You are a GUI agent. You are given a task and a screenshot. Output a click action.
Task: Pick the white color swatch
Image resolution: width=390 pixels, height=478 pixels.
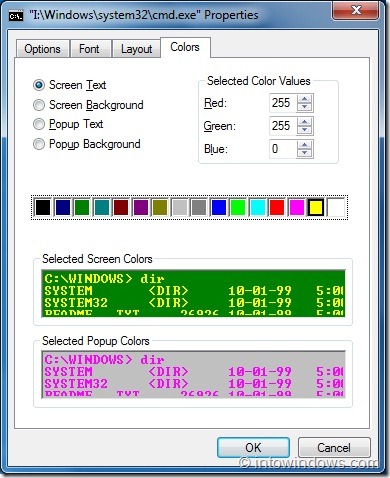pyautogui.click(x=336, y=207)
